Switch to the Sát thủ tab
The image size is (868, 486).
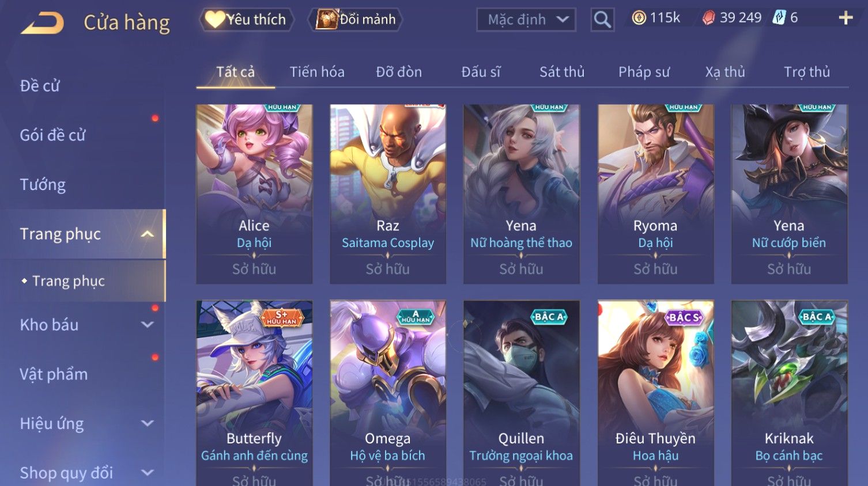coord(562,72)
